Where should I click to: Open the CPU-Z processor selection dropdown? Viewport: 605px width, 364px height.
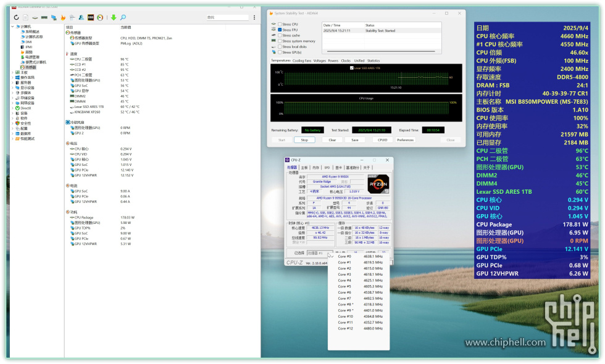point(320,253)
